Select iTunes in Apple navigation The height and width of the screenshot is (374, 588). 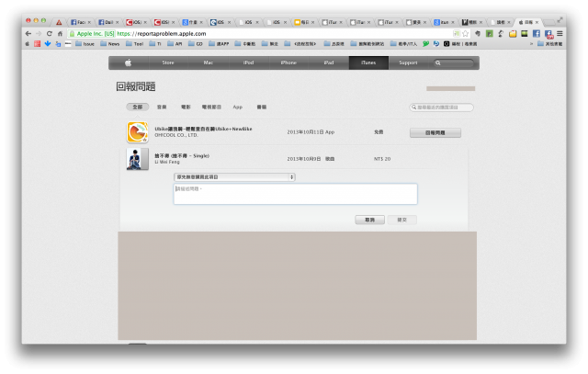coord(368,62)
